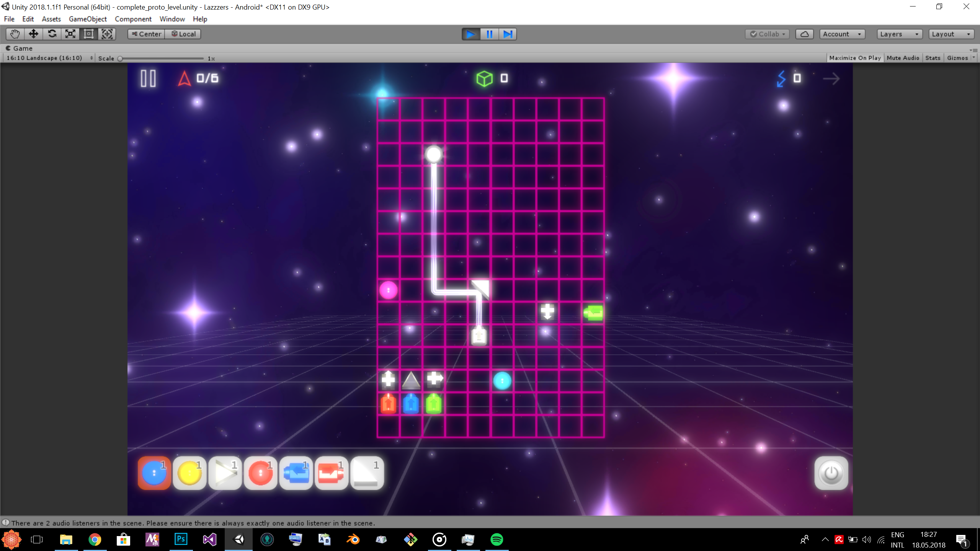
Task: Click the Center pivot button
Action: [146, 34]
